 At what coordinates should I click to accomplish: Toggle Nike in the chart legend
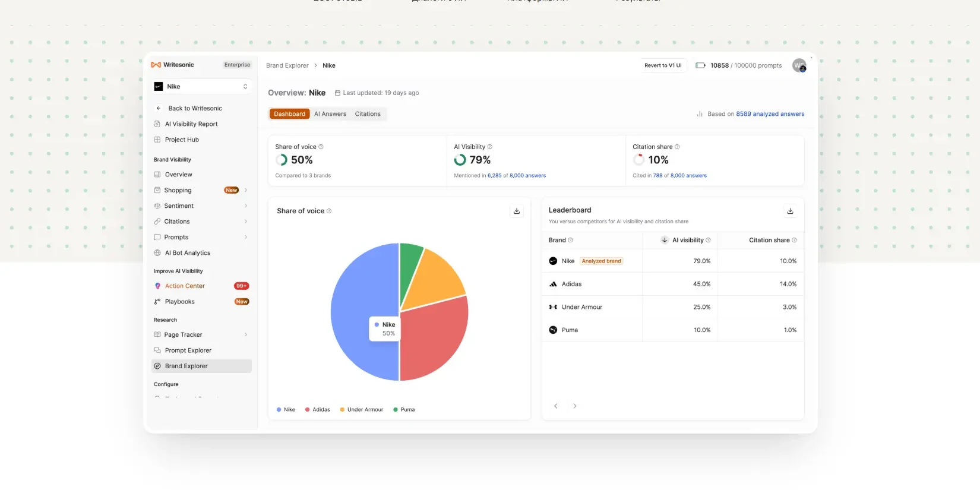pyautogui.click(x=286, y=410)
